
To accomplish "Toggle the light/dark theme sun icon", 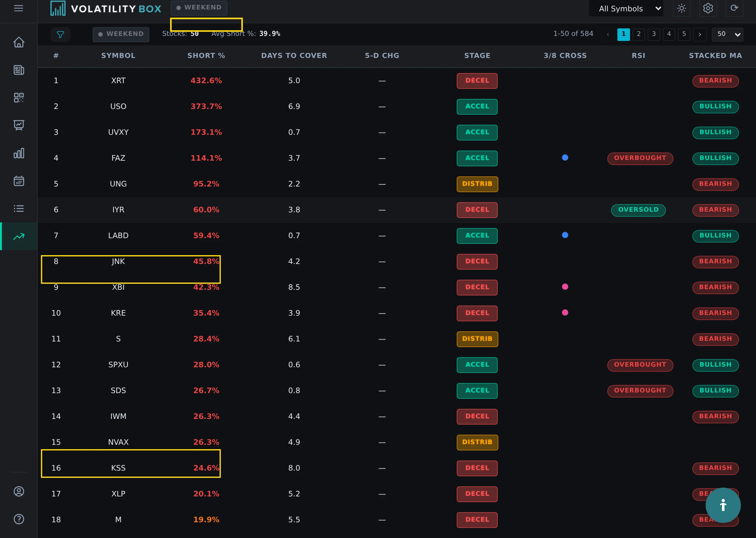I will pyautogui.click(x=681, y=8).
